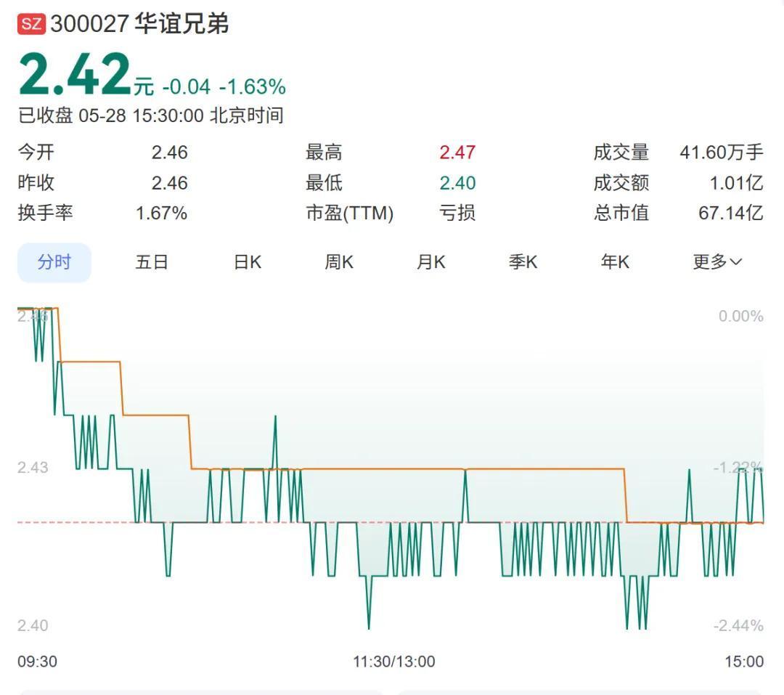Click the 最高 value 2.47
784x695 pixels.
pyautogui.click(x=457, y=152)
